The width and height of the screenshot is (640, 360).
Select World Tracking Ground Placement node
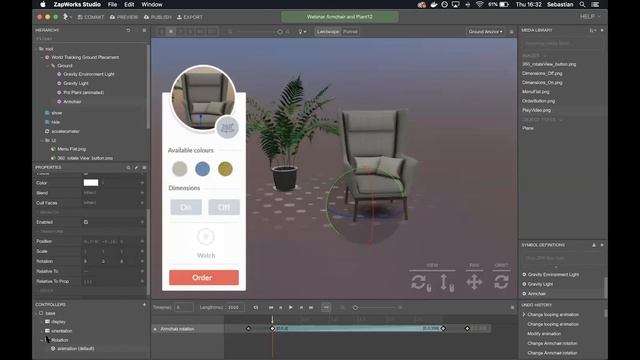tap(85, 57)
